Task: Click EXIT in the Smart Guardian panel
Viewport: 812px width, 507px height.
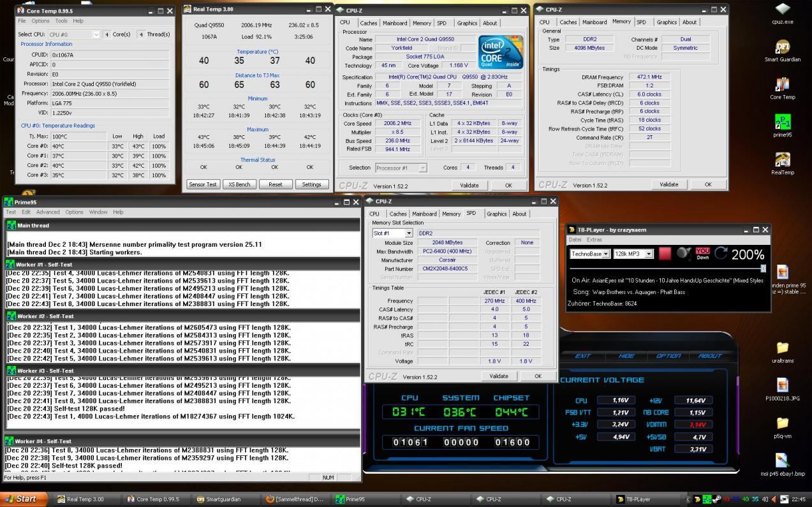Action: [583, 356]
